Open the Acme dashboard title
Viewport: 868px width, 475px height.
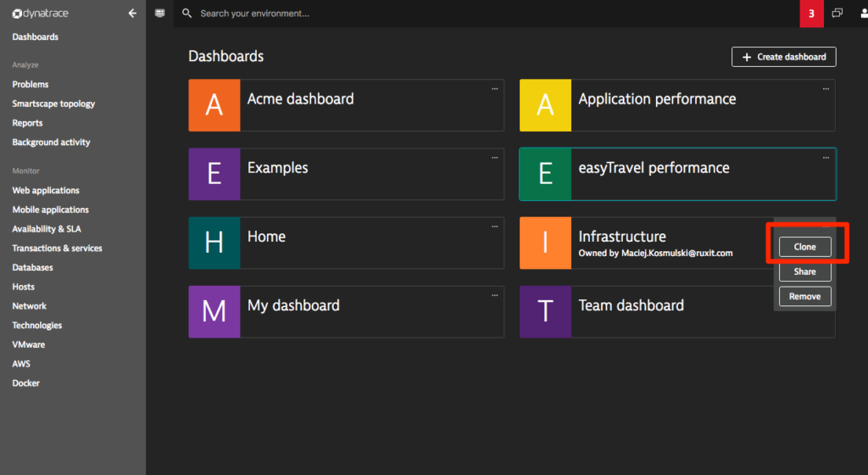pyautogui.click(x=301, y=99)
